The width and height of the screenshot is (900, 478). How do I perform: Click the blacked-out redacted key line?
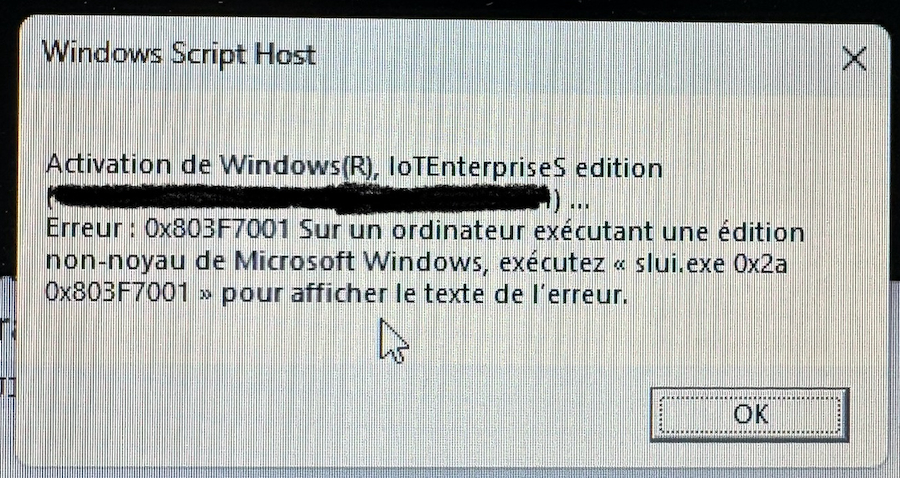pyautogui.click(x=300, y=197)
